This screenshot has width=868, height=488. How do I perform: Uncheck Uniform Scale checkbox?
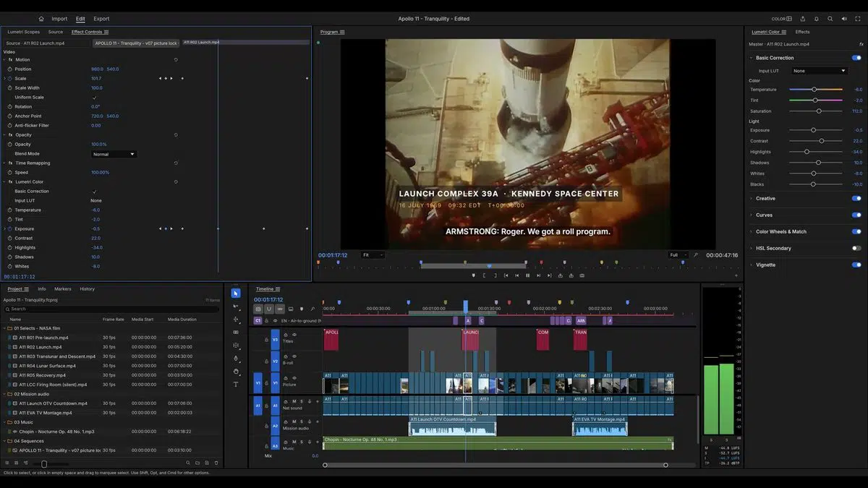click(x=94, y=98)
